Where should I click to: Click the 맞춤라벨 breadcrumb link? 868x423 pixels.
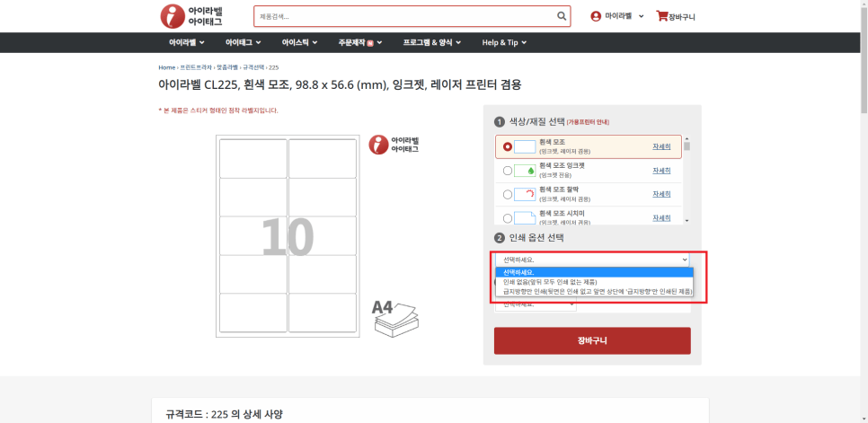click(227, 67)
